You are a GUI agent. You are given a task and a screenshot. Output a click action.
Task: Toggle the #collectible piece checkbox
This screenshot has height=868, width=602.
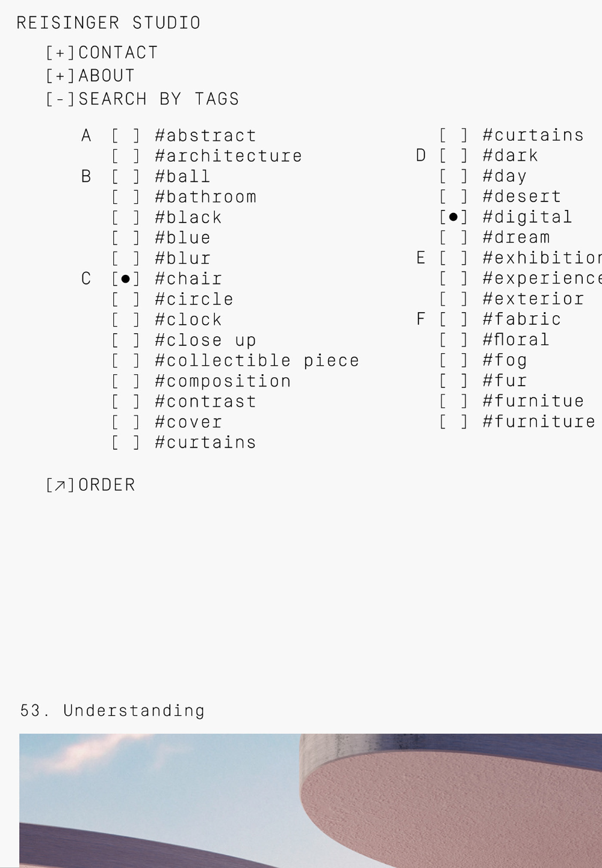[125, 361]
